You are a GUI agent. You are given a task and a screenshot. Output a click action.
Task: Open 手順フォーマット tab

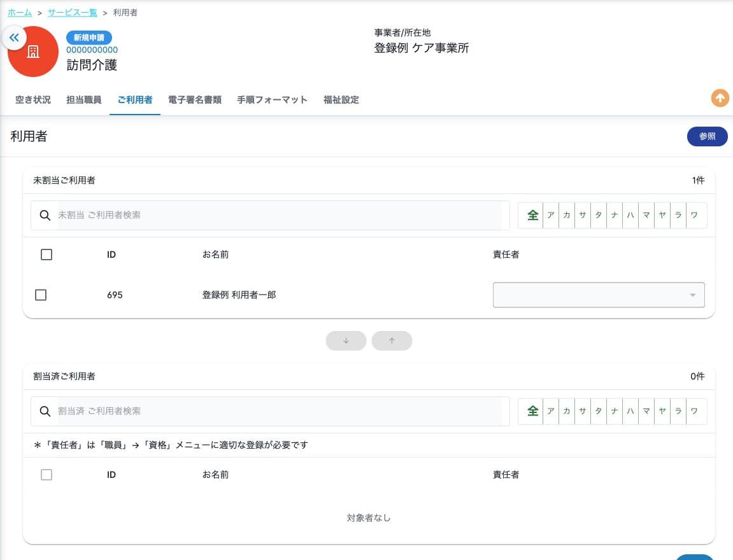coord(272,100)
